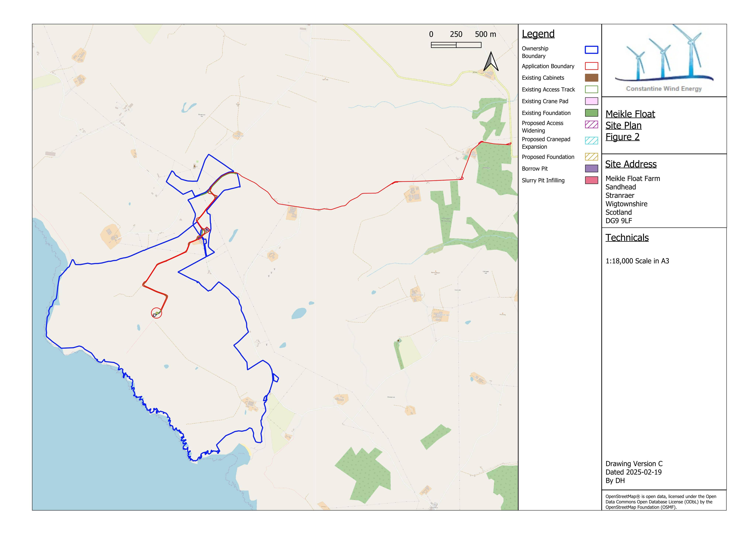This screenshot has width=756, height=535.
Task: Click the Constantine Wind Energy logo
Action: [664, 58]
